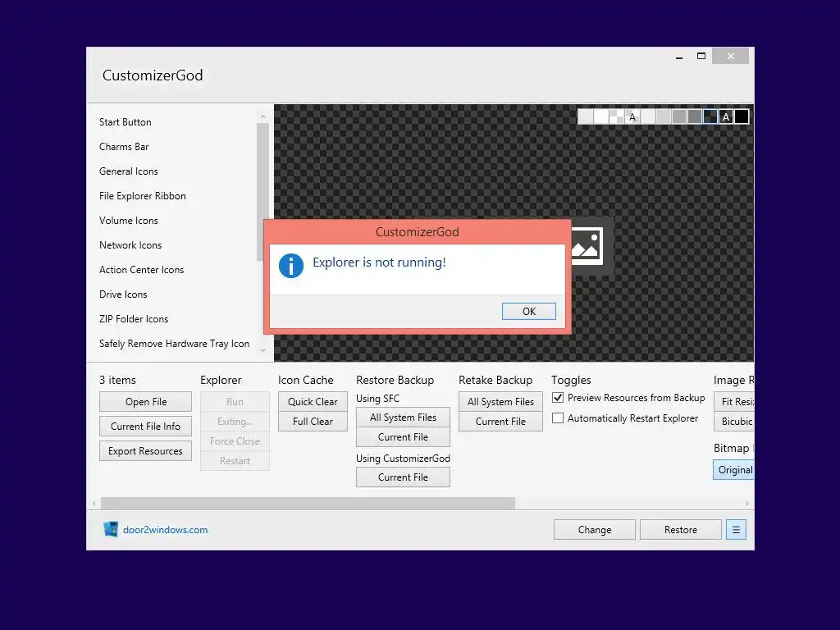
Task: Select the Fit Resize option
Action: coord(734,402)
